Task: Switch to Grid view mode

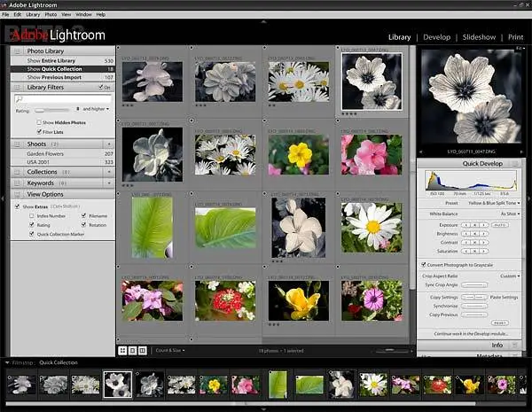Action: 122,350
